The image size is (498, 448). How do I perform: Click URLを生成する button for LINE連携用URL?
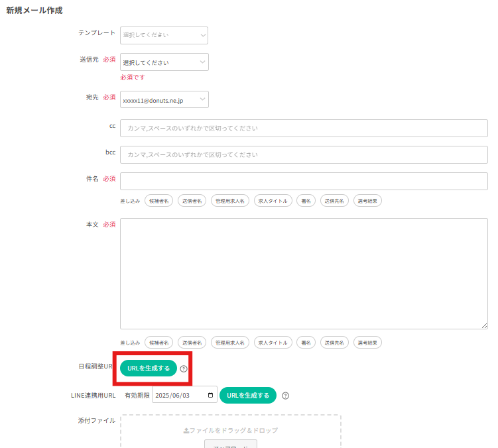click(248, 396)
